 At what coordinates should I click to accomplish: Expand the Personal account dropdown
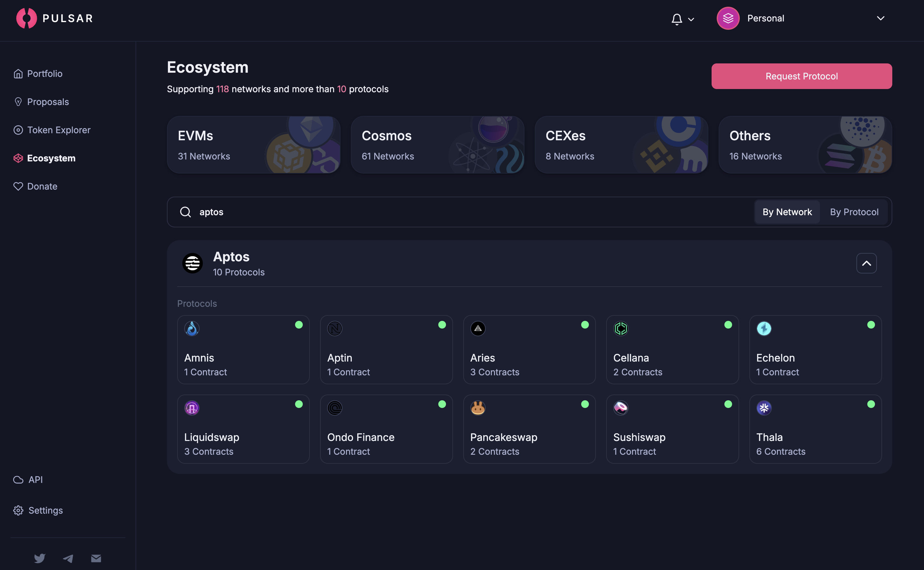pyautogui.click(x=880, y=18)
